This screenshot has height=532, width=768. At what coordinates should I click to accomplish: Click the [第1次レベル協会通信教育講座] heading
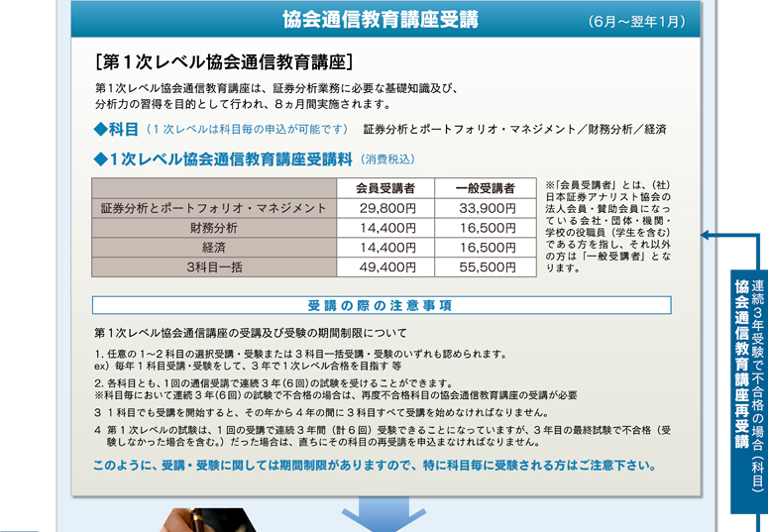click(224, 61)
